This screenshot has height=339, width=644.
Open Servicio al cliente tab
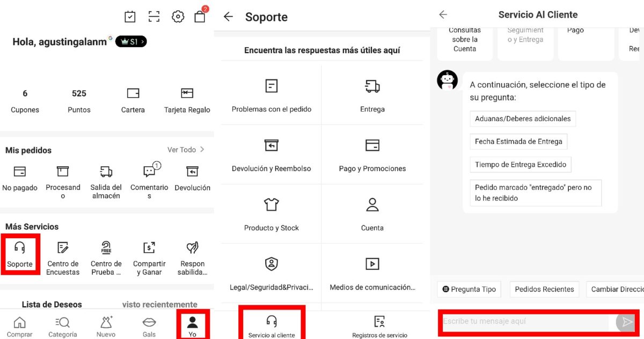point(272,326)
